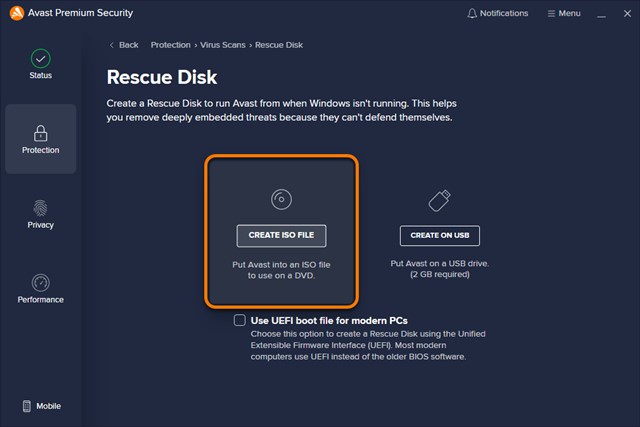The height and width of the screenshot is (427, 640).
Task: Close the Avast Premium Security window
Action: coord(627,13)
